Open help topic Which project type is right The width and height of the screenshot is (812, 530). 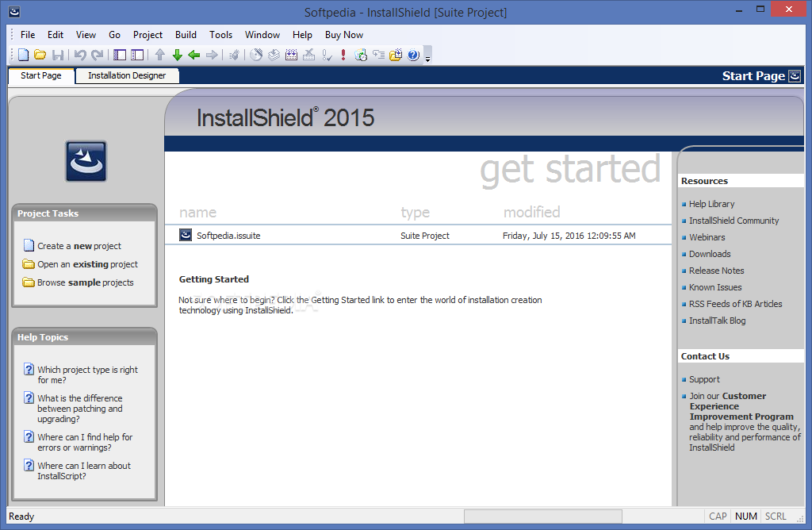pos(87,374)
